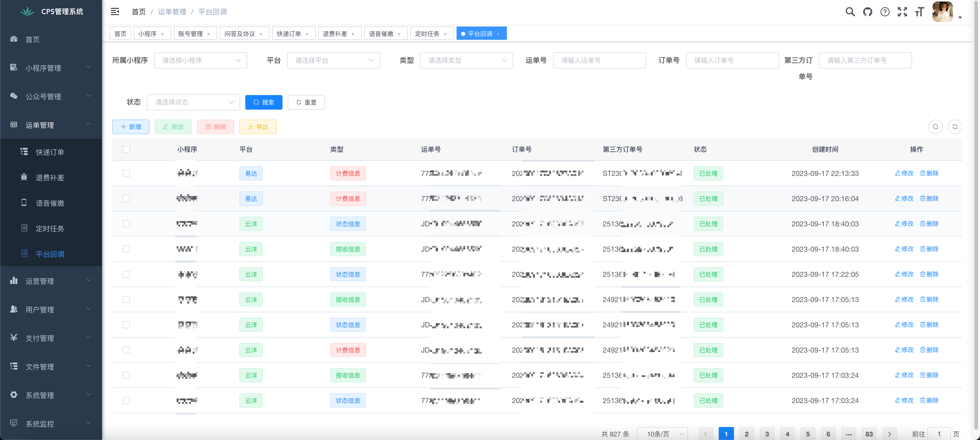Check the 20:16:04 row checkbox
Viewport: 980px width, 440px height.
(x=126, y=198)
